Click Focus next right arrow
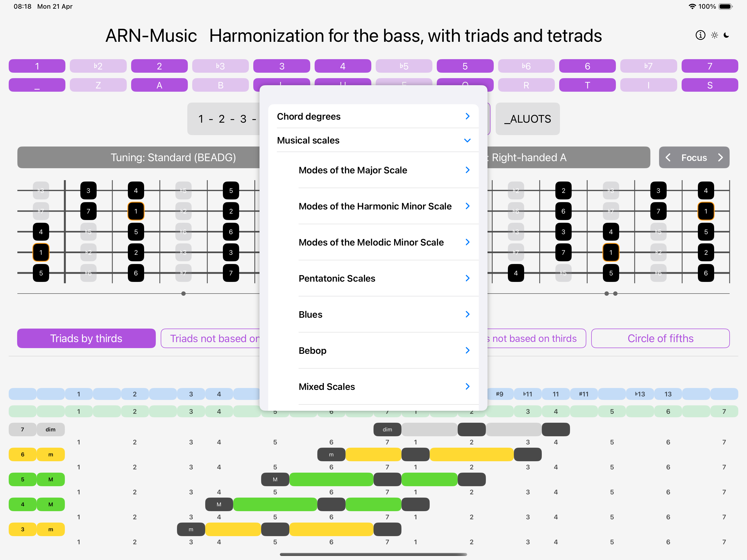The width and height of the screenshot is (747, 560). (x=720, y=158)
